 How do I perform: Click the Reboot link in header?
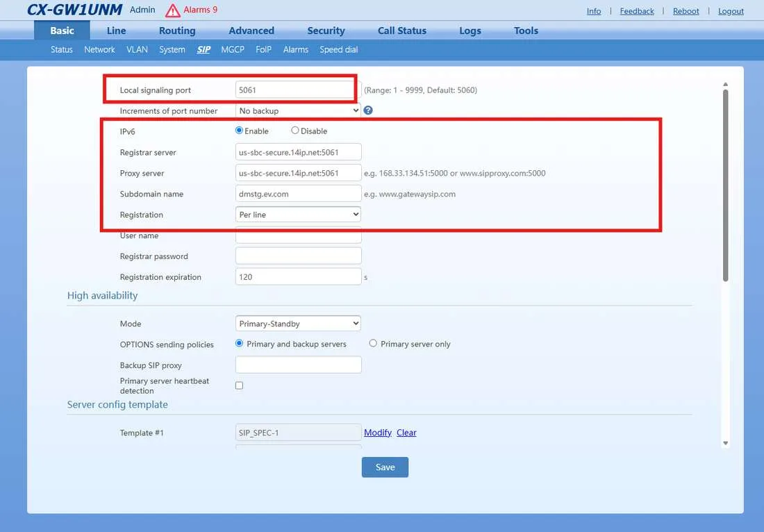pyautogui.click(x=686, y=10)
